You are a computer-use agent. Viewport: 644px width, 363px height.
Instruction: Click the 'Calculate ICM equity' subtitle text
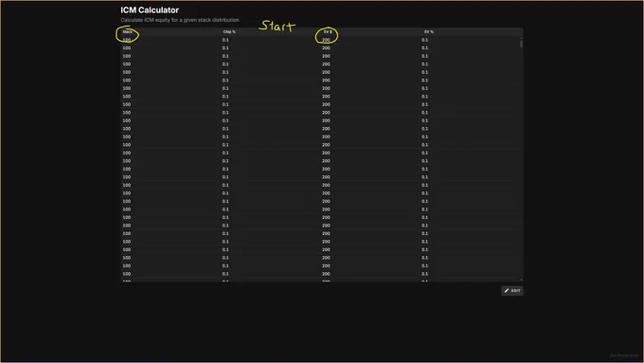tap(180, 20)
